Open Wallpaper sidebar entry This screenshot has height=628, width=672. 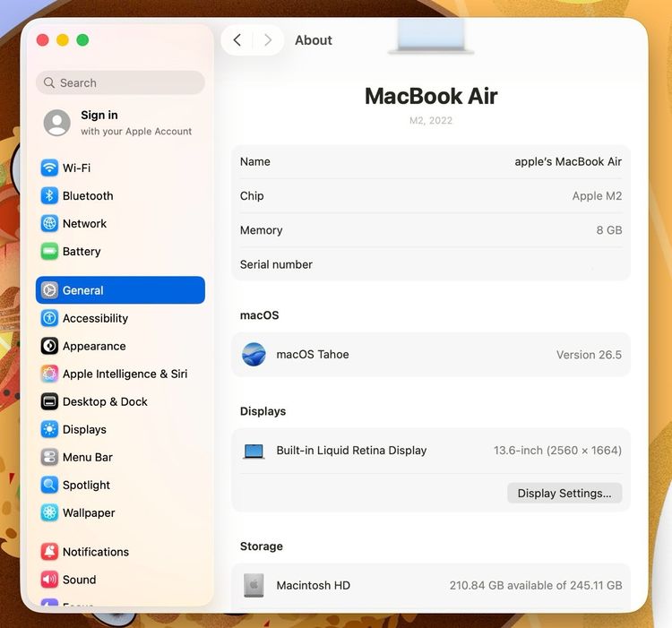pos(120,513)
